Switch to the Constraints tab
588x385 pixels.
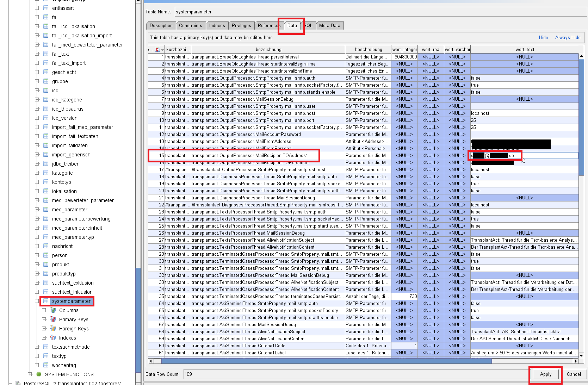[x=190, y=26]
